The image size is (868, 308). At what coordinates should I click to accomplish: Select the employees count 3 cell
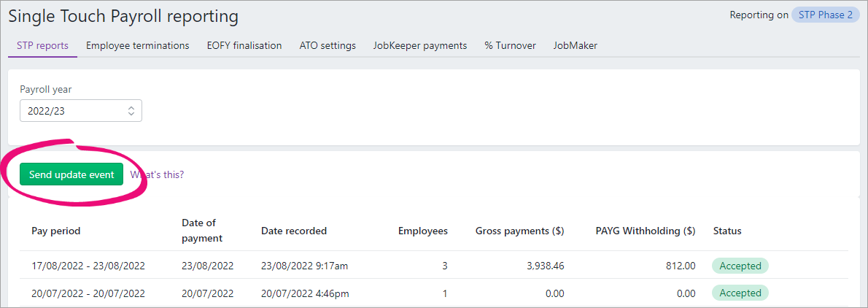click(x=444, y=266)
